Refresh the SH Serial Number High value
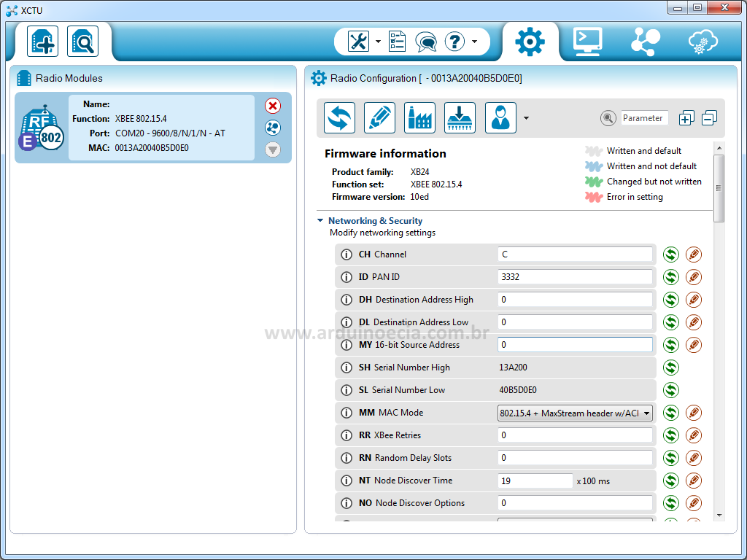The height and width of the screenshot is (560, 747). pyautogui.click(x=671, y=367)
